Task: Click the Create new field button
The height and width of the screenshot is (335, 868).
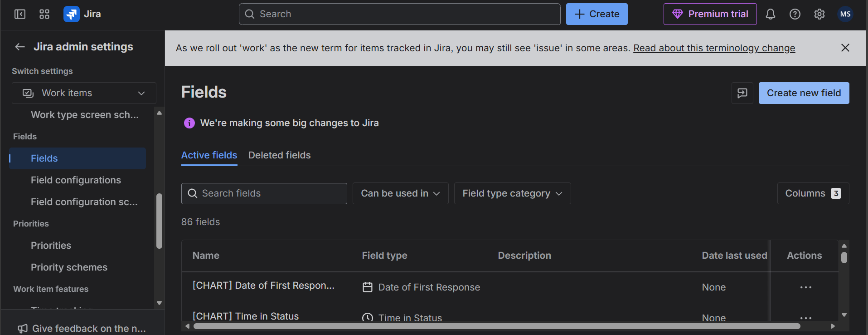Action: pyautogui.click(x=804, y=93)
